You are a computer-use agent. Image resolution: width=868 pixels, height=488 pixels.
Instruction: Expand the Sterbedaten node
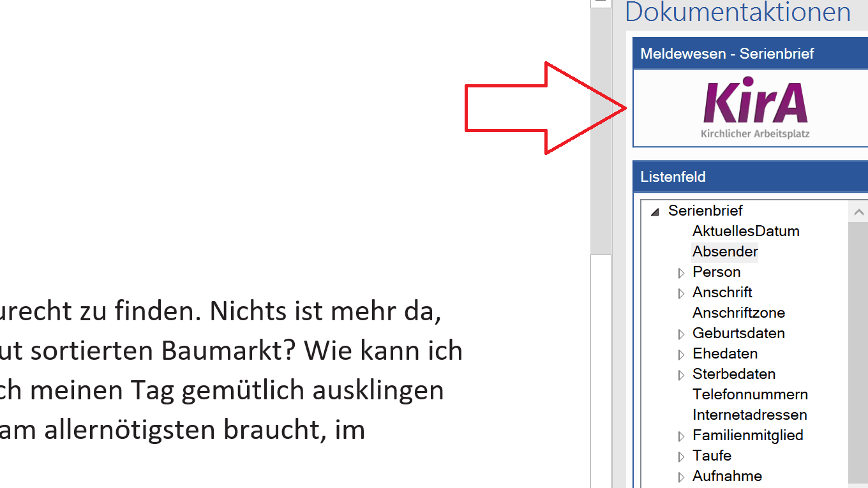(681, 375)
